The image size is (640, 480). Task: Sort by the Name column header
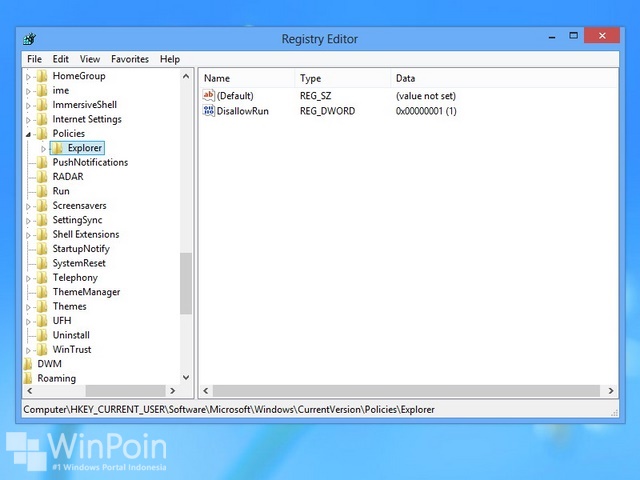tap(247, 78)
